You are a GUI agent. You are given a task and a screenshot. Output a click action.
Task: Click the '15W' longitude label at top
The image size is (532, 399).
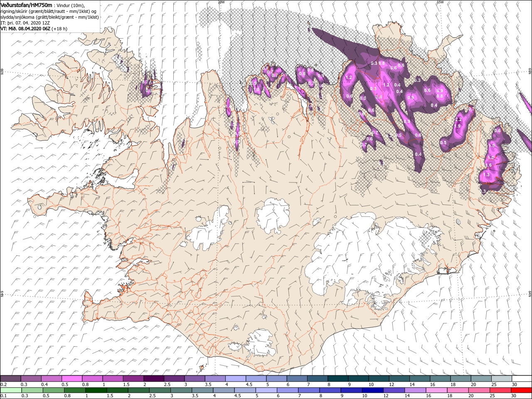440,2
